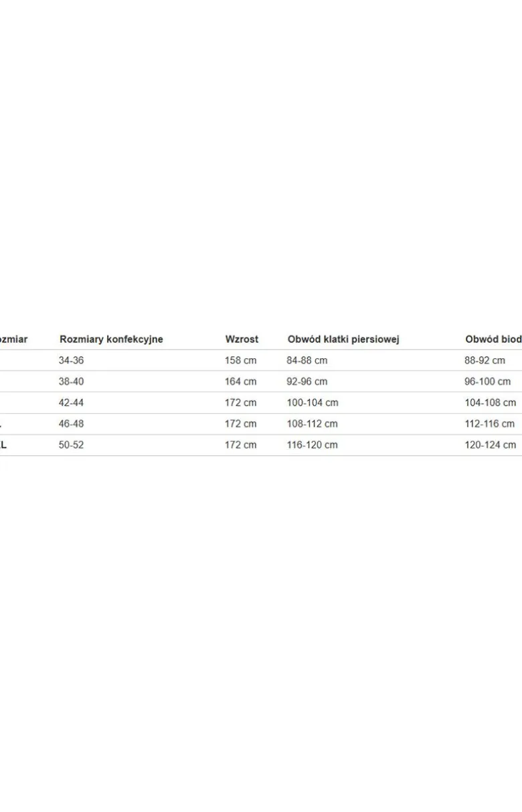The width and height of the screenshot is (522, 812).
Task: Click the 100-104 cm chest value
Action: 313,403
